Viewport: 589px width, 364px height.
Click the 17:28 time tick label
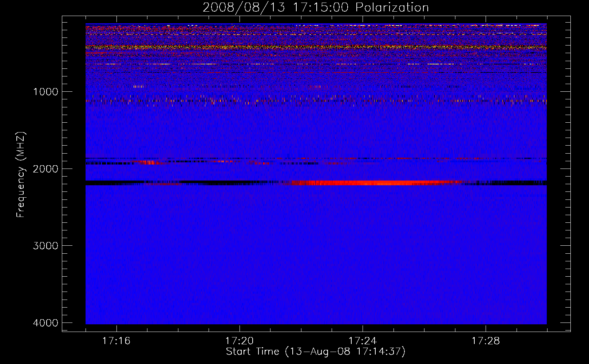[x=486, y=341]
